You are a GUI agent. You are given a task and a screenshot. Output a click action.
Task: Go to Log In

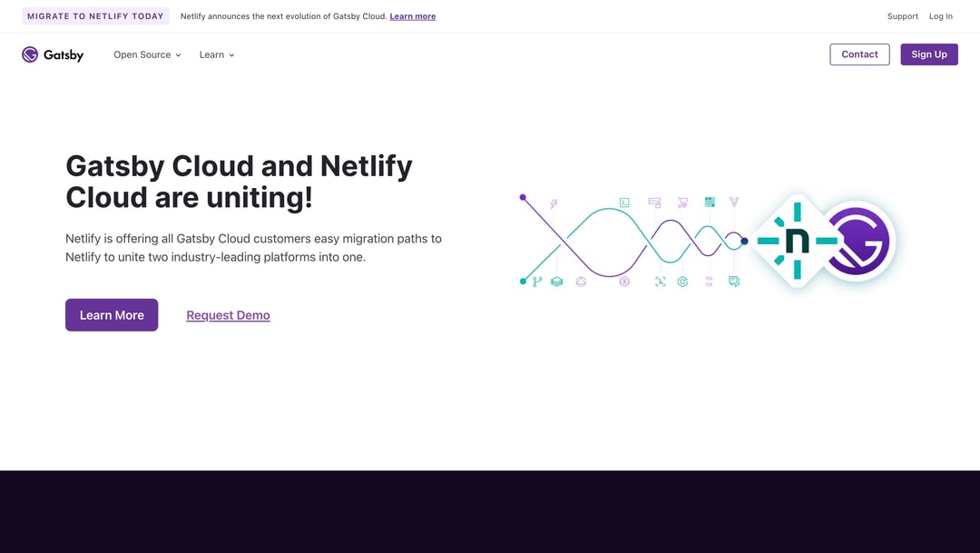click(x=941, y=16)
